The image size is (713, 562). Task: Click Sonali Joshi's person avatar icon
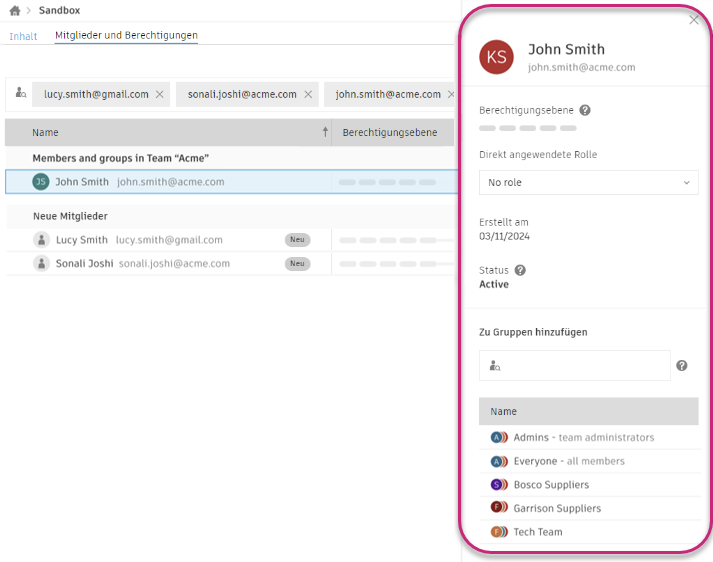pyautogui.click(x=41, y=263)
